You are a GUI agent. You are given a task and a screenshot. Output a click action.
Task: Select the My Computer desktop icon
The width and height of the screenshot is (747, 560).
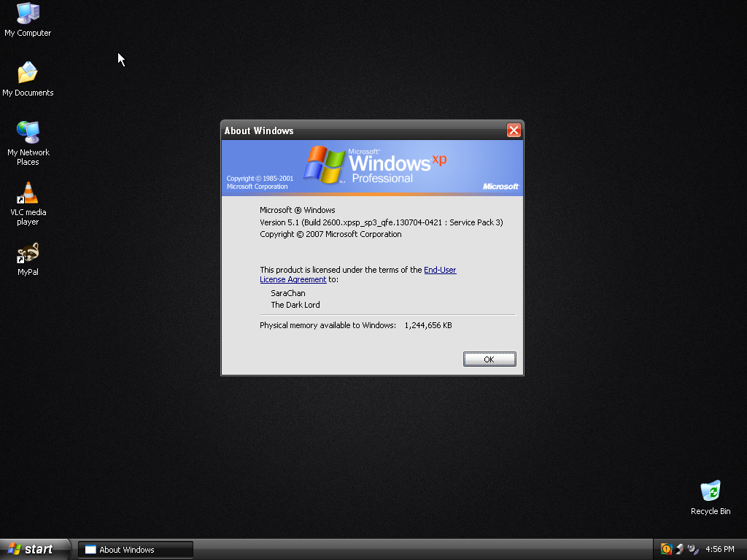28,20
